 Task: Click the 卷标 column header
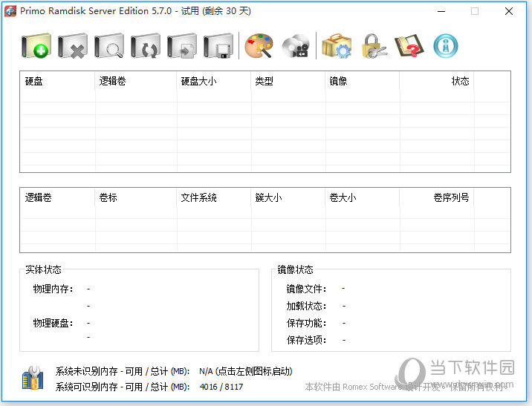click(136, 197)
